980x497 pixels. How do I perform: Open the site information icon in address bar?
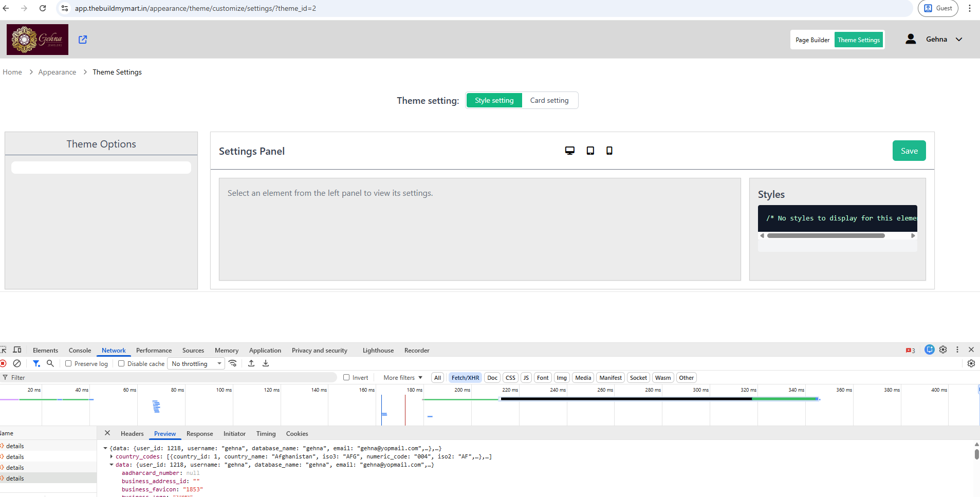(65, 8)
